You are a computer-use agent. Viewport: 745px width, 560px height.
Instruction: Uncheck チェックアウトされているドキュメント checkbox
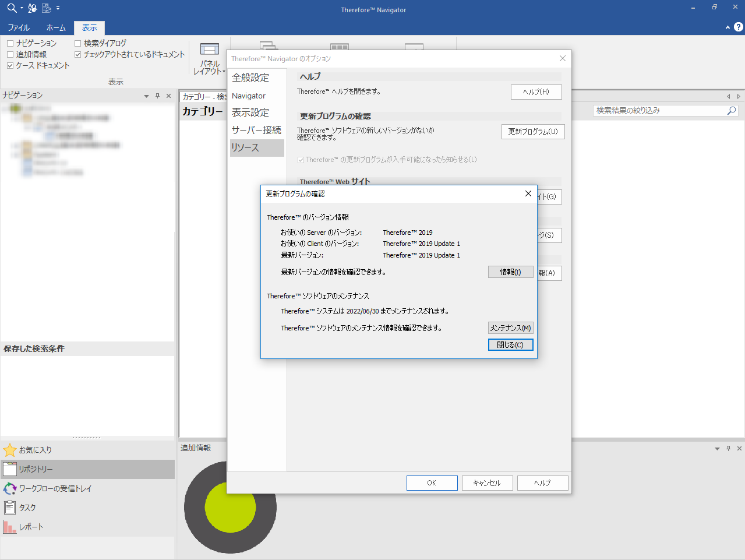pos(77,54)
